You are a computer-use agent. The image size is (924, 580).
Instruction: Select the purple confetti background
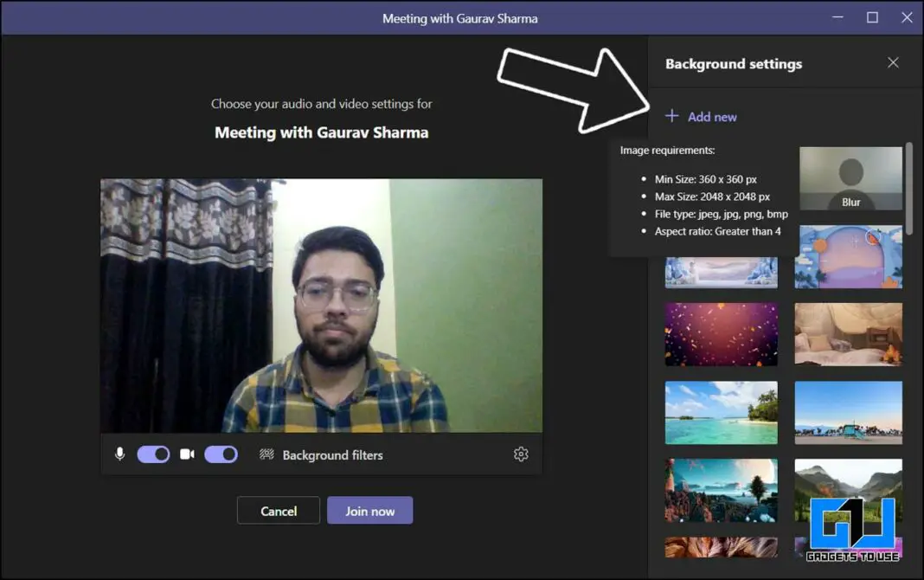(721, 334)
